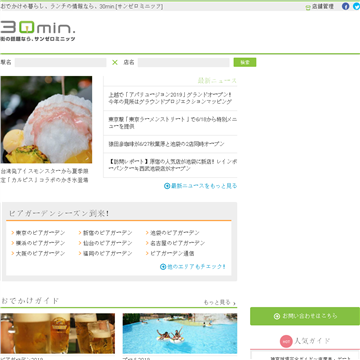Click circled arrow icon beside 最新ニュースをもっと見る
360x360 pixels.
pos(167,186)
